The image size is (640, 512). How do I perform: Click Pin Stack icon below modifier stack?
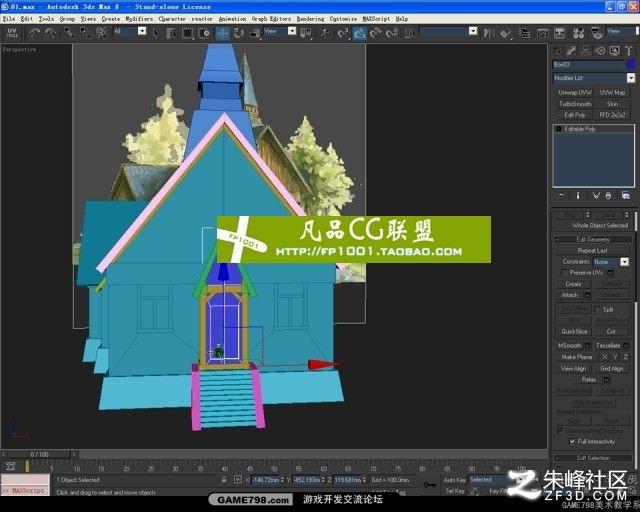561,196
